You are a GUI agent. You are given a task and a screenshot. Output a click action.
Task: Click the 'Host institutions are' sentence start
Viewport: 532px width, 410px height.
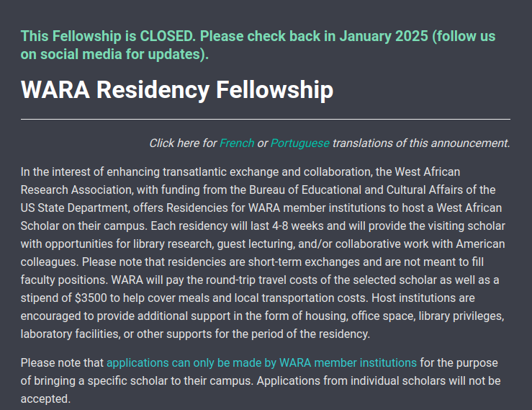423,298
